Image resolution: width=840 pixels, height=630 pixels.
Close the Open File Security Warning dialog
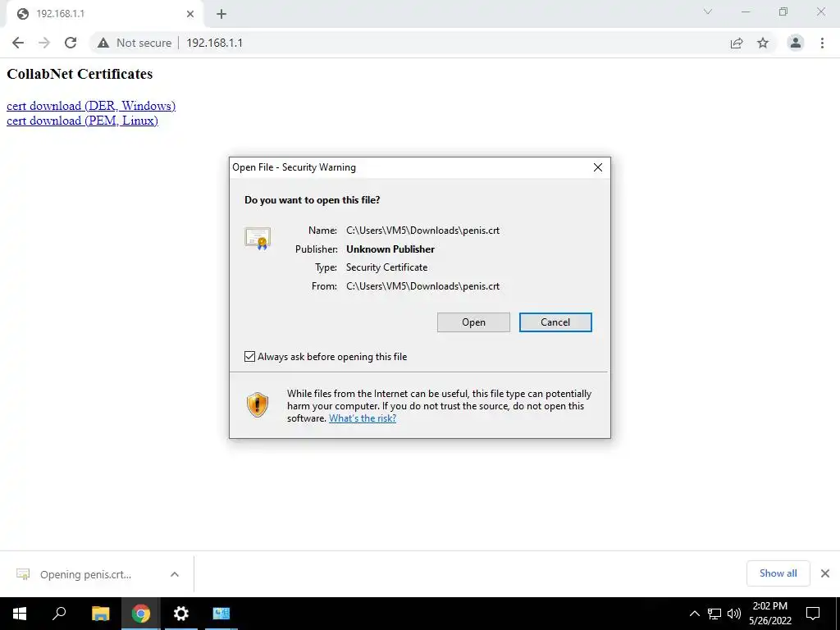[598, 167]
